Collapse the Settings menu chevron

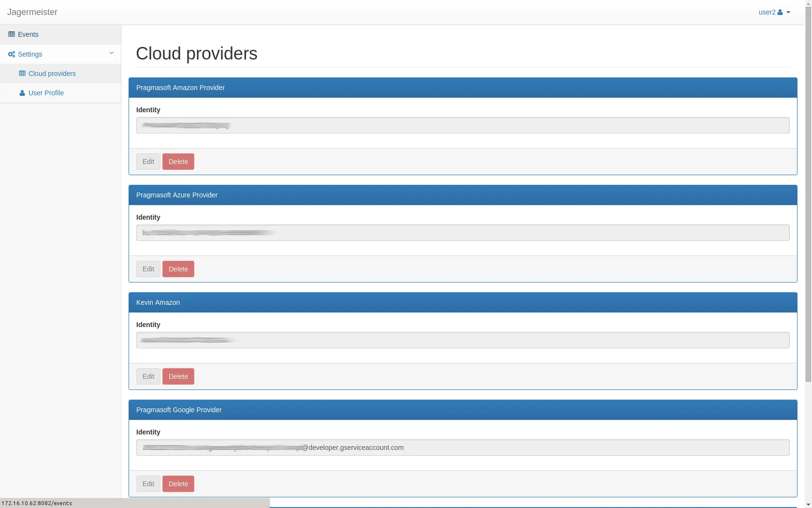[x=111, y=53]
